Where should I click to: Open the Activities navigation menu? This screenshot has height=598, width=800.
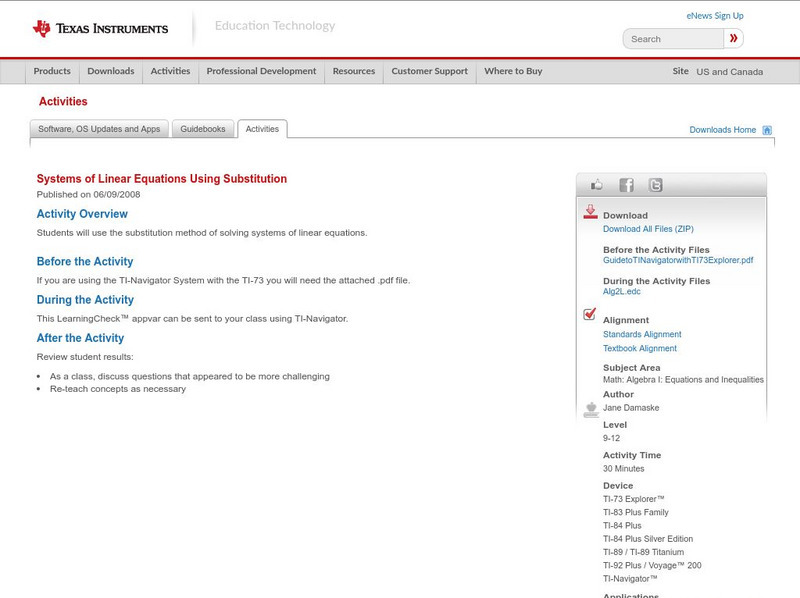170,71
